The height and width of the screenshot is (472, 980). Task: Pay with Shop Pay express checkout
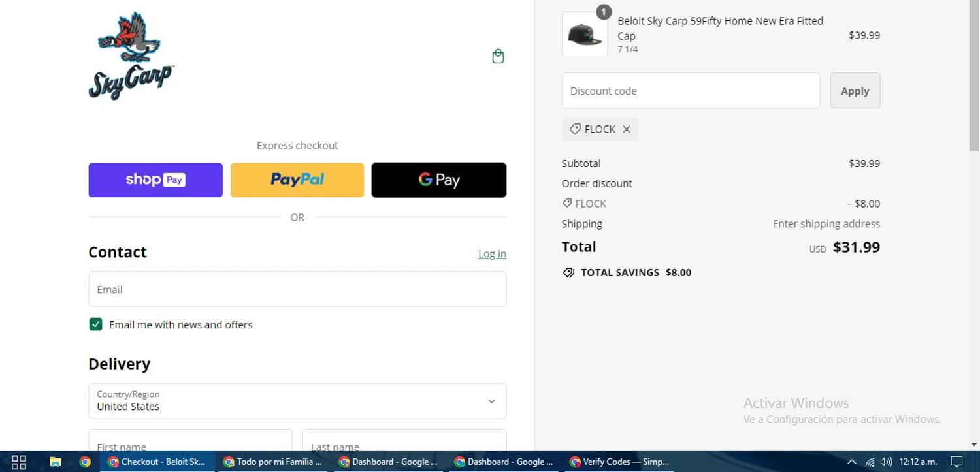coord(155,180)
